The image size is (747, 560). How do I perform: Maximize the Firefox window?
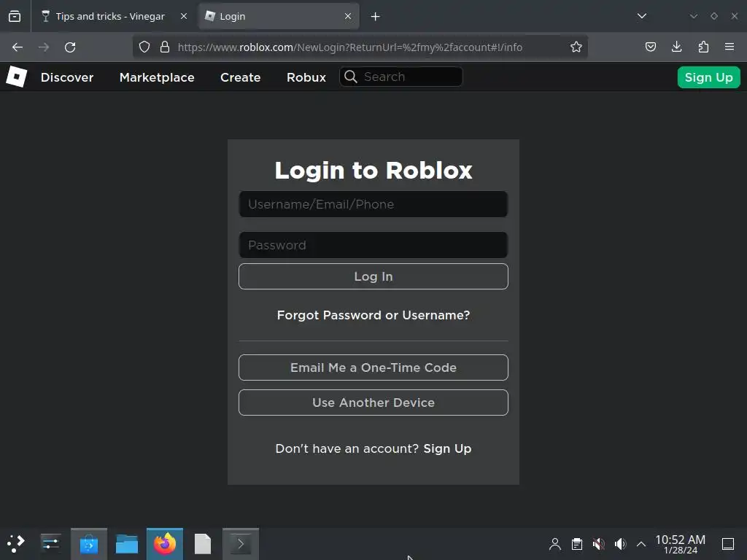(714, 16)
